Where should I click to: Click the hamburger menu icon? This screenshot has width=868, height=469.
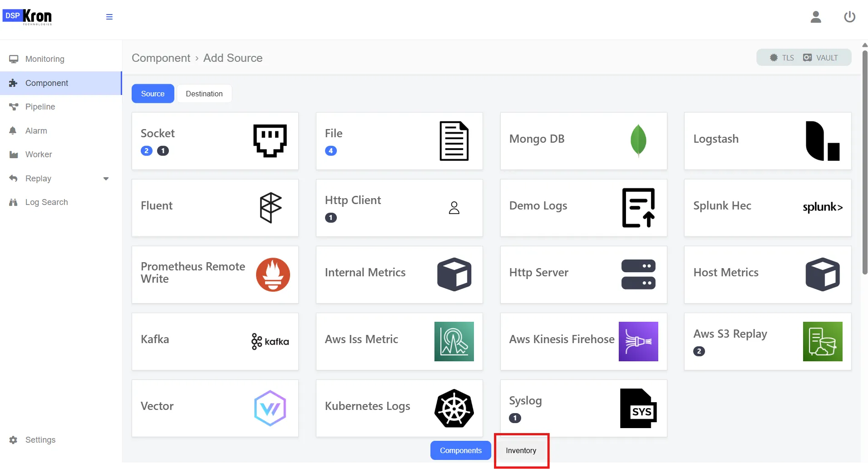(x=109, y=17)
